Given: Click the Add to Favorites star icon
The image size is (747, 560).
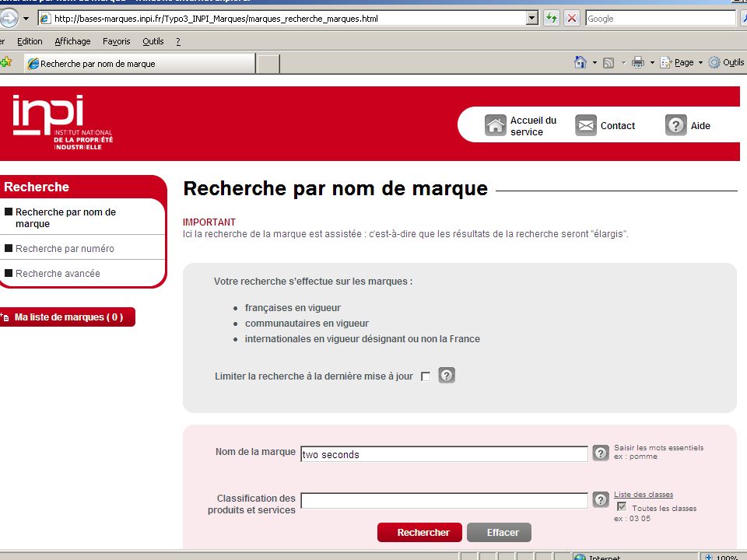Looking at the screenshot, I should point(6,62).
